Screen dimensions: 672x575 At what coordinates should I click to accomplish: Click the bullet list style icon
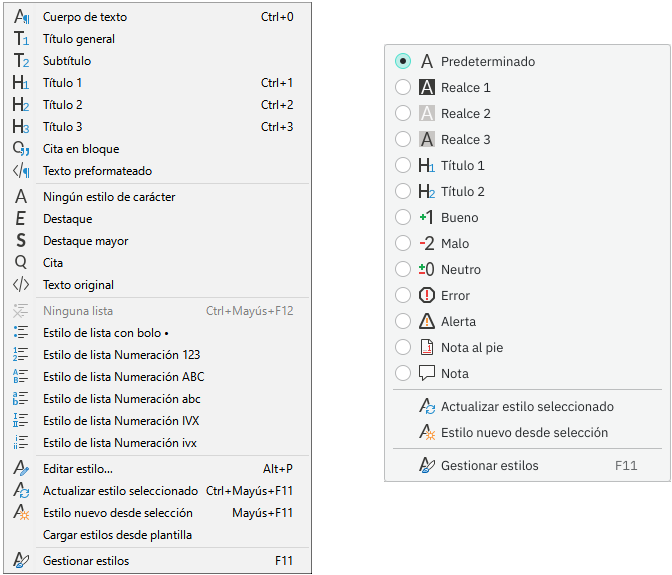tap(21, 333)
